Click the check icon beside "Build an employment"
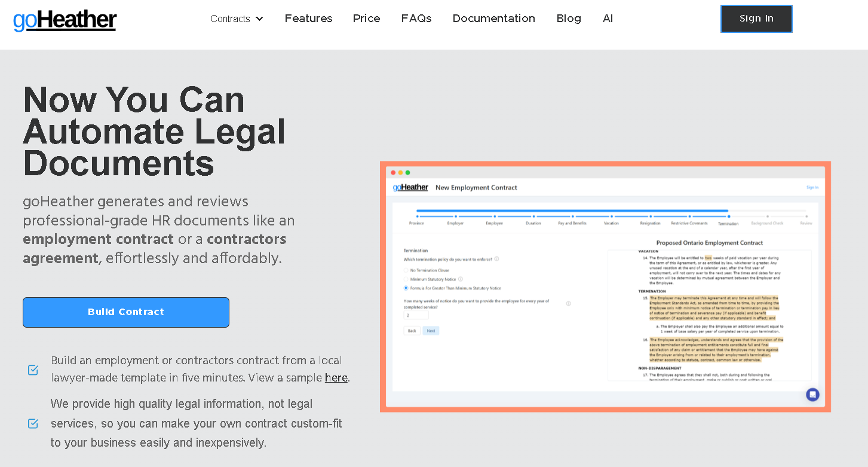This screenshot has height=467, width=868. 33,370
